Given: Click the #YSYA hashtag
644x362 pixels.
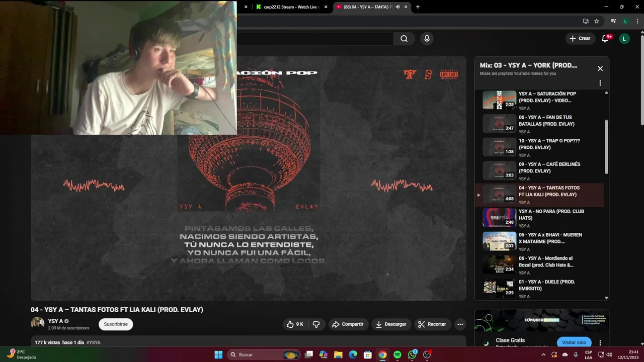Looking at the screenshot, I should [94, 342].
